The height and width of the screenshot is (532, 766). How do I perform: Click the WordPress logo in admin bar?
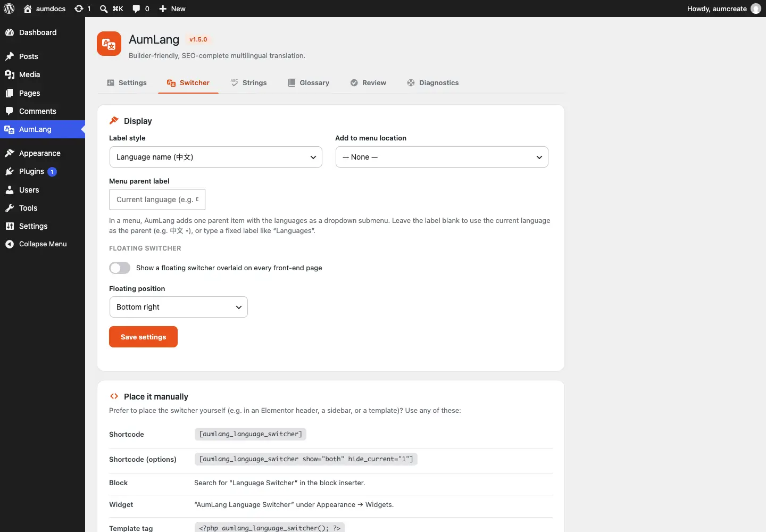point(9,9)
